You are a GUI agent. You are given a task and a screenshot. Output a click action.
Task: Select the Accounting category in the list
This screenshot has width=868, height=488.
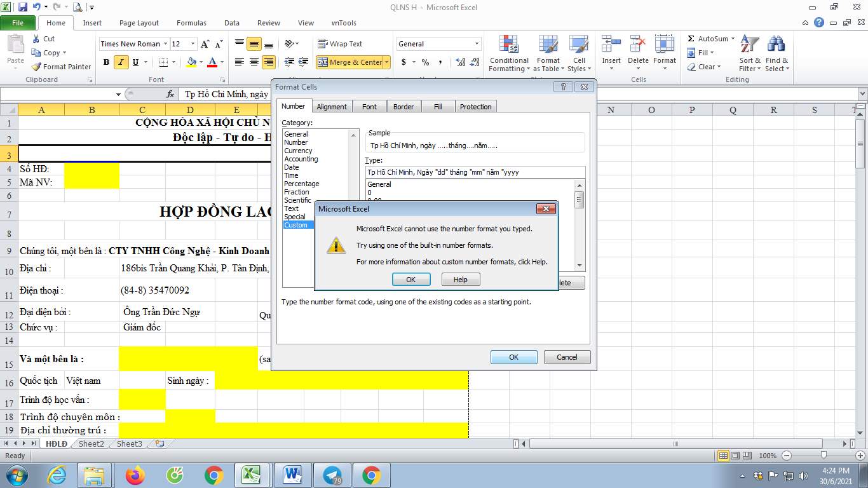[301, 159]
